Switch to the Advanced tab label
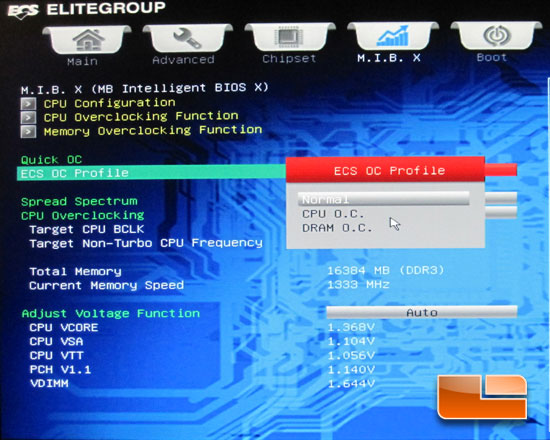Viewport: 550px width, 440px height. pos(183,60)
